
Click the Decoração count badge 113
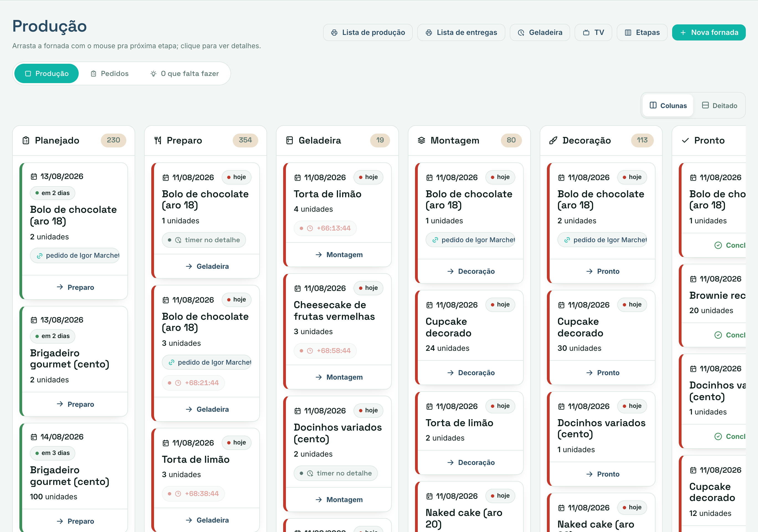642,140
